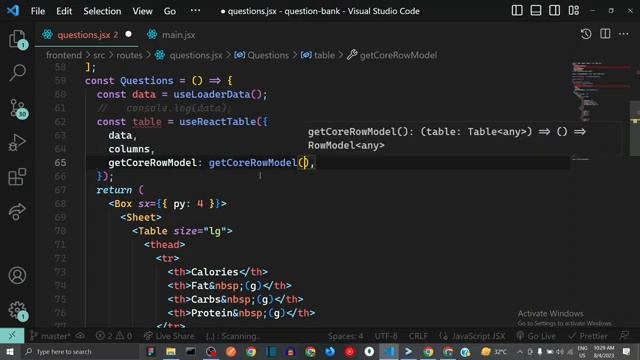
Task: Change file encoding UTF-8
Action: tap(386, 336)
